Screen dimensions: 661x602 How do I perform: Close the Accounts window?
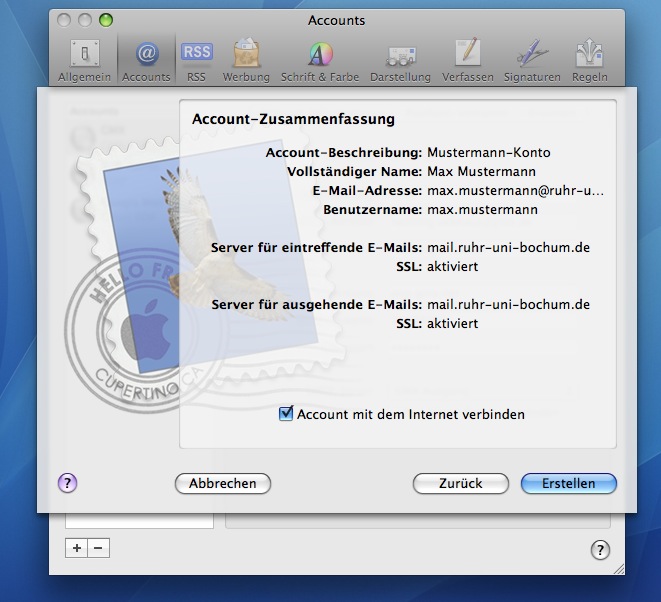64,20
